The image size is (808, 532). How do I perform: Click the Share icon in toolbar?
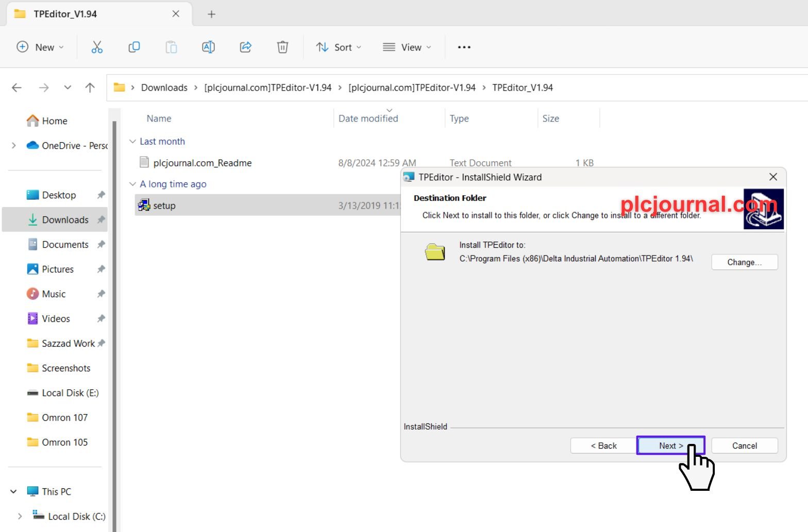point(246,47)
